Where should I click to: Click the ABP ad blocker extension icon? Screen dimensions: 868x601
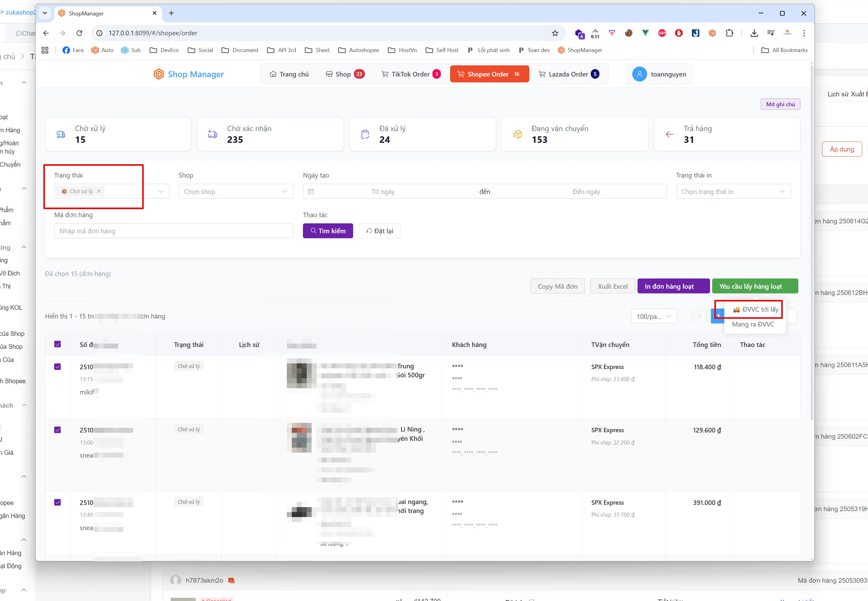click(662, 33)
